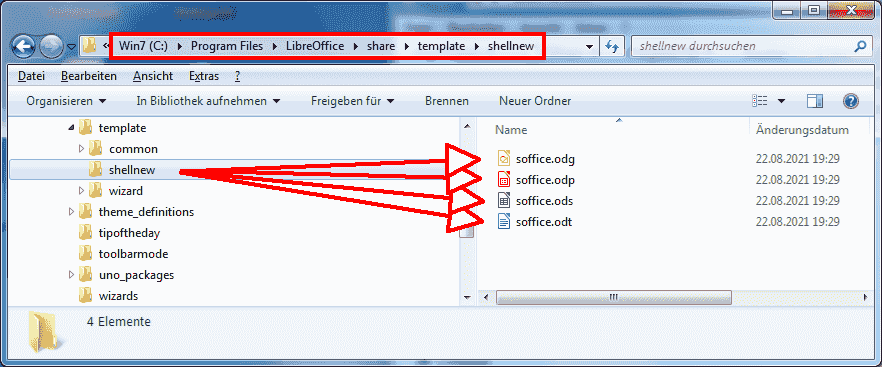The width and height of the screenshot is (882, 367).
Task: Click the Neuer Ordner button
Action: coord(535,101)
